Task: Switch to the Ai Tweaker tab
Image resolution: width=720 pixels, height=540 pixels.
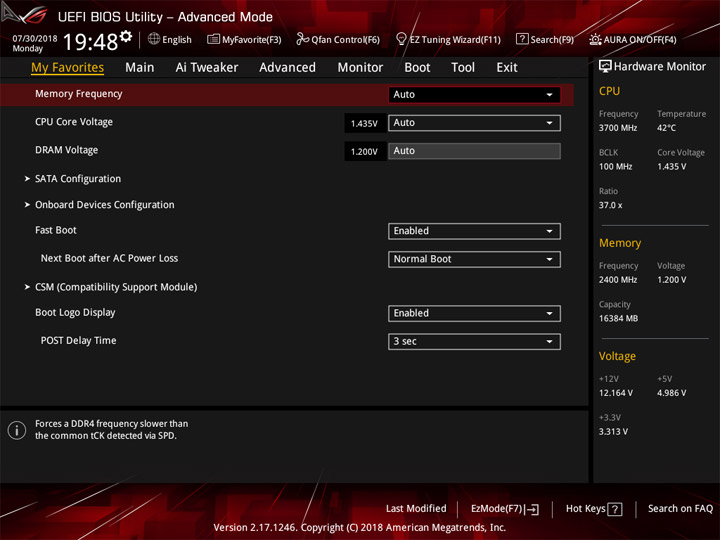Action: [207, 68]
